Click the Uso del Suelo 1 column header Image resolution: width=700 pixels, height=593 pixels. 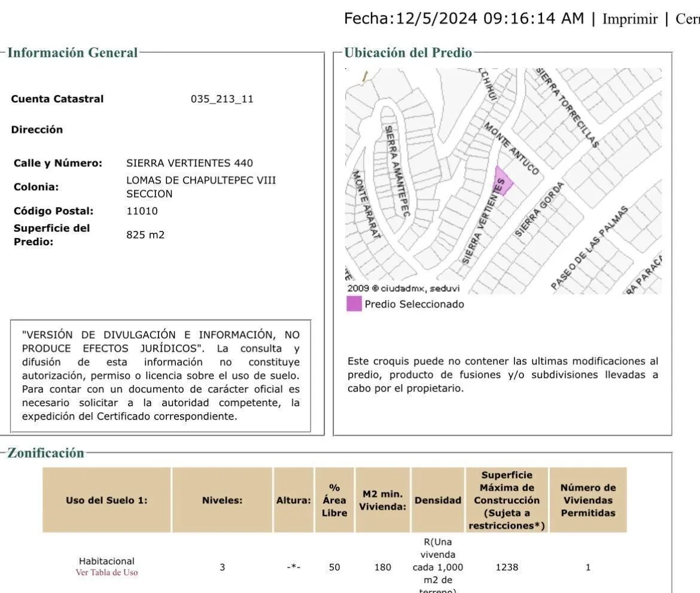click(106, 500)
